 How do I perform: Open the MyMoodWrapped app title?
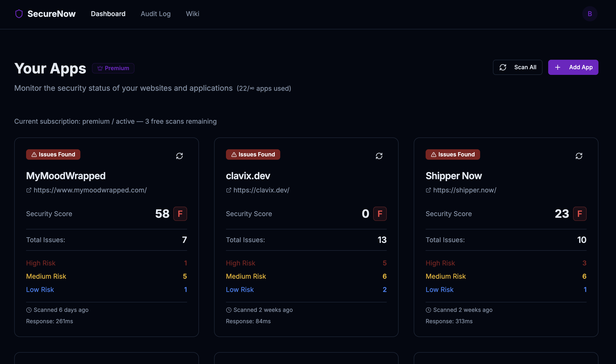(x=66, y=176)
